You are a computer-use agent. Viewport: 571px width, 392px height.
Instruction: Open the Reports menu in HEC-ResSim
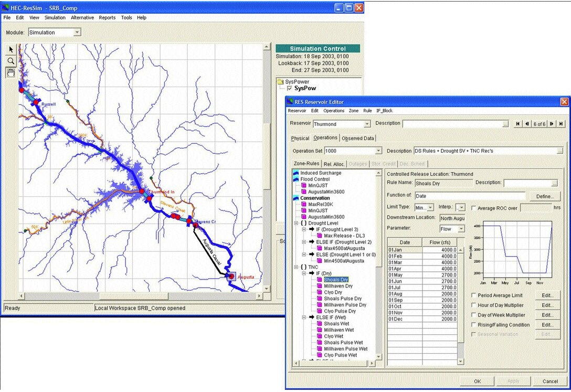click(107, 17)
